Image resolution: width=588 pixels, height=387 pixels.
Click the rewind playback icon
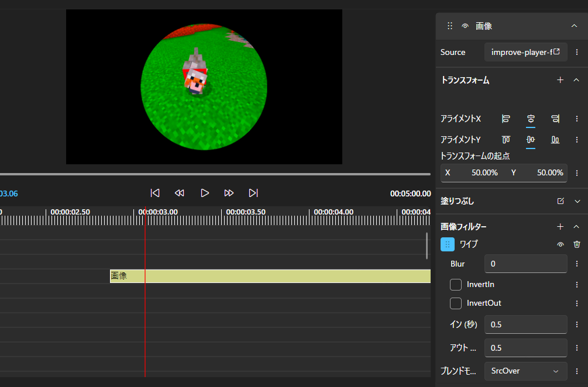(180, 193)
